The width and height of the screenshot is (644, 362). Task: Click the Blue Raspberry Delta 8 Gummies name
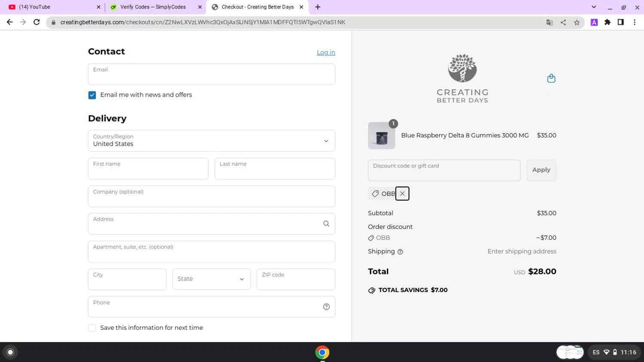[x=465, y=135]
